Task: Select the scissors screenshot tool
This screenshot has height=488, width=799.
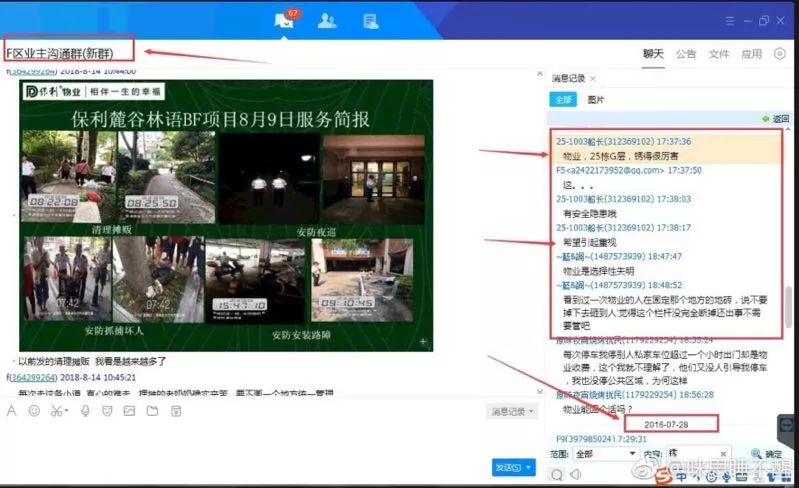Action: click(57, 411)
